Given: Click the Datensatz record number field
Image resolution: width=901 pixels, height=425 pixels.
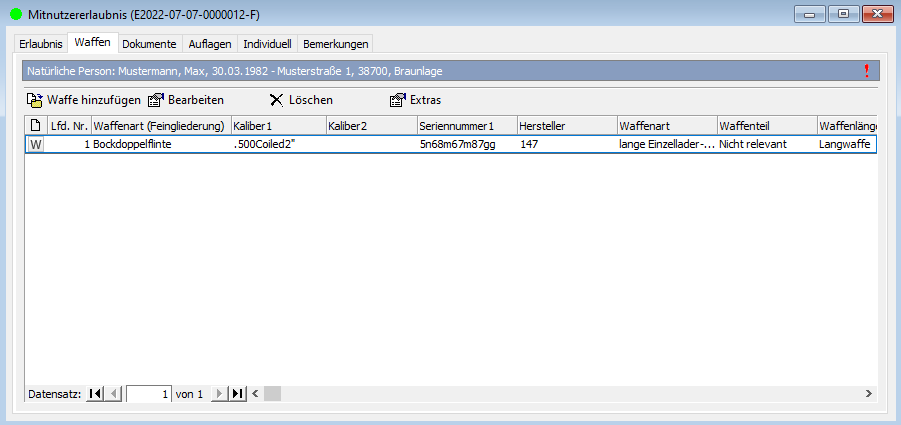Looking at the screenshot, I should 150,394.
